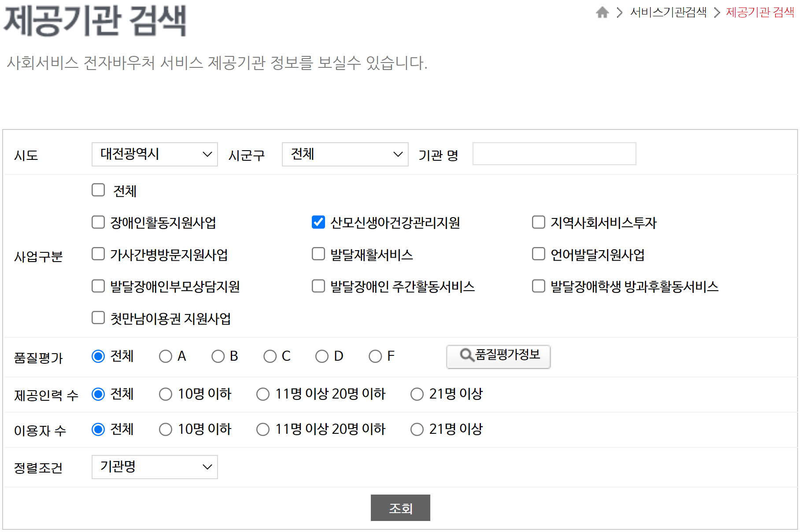This screenshot has height=532, width=802.
Task: Select 10명 이하 for 이용자 수
Action: pyautogui.click(x=166, y=429)
